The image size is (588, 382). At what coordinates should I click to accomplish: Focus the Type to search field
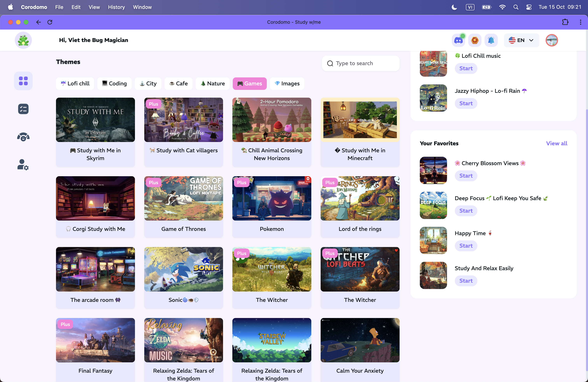[x=361, y=63]
